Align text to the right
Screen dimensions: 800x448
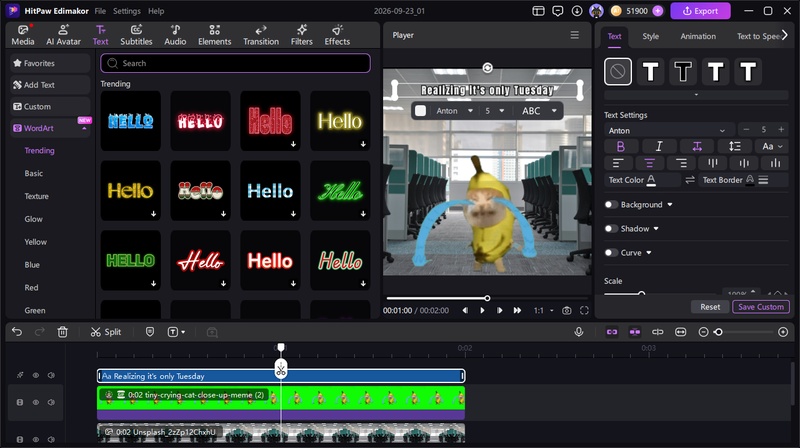[681, 163]
